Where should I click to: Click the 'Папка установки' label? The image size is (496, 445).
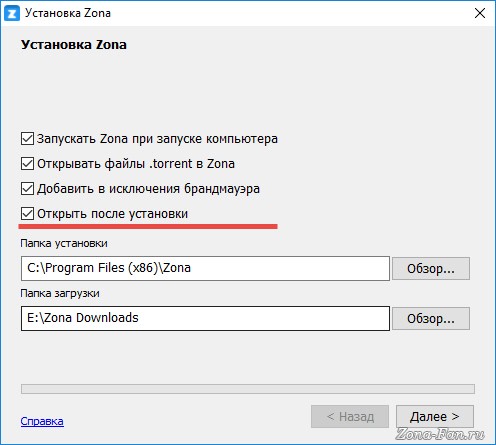64,243
